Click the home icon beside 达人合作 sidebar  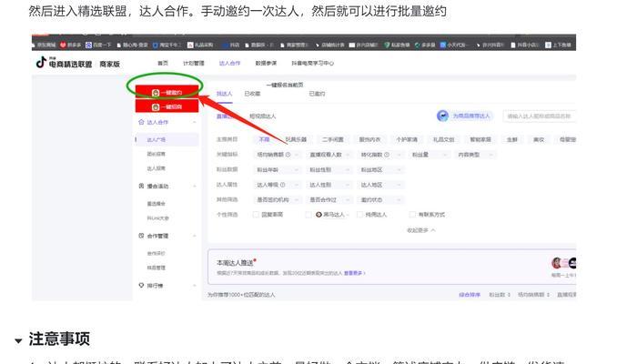click(x=141, y=122)
